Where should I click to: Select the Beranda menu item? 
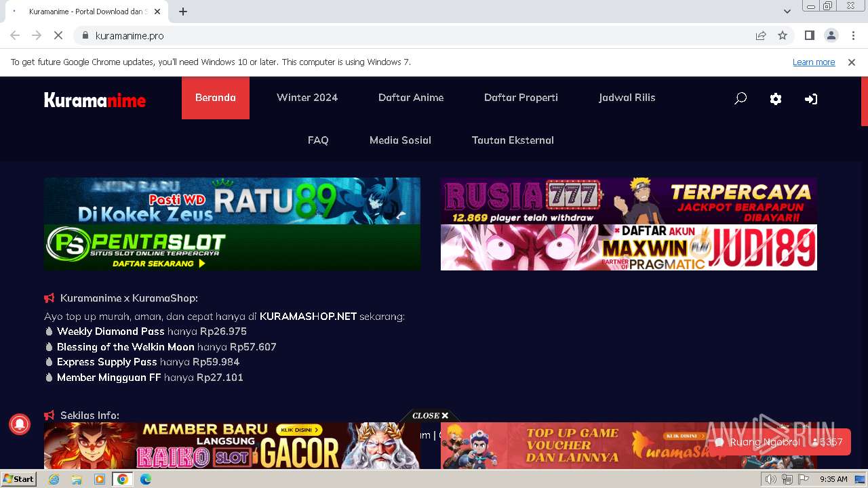click(x=216, y=98)
